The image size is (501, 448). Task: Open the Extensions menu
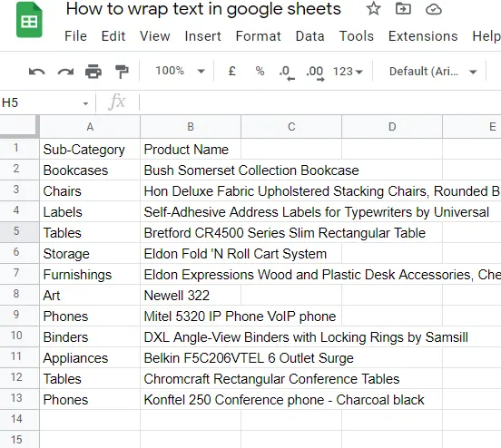pos(423,36)
